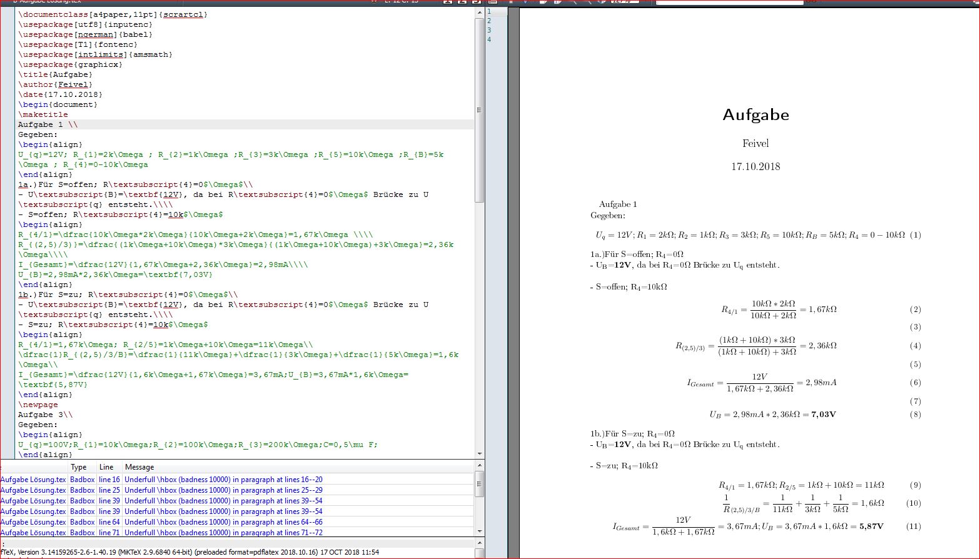Open the Underfull hbox message for lines 25--29
The image size is (980, 559).
coord(223,490)
